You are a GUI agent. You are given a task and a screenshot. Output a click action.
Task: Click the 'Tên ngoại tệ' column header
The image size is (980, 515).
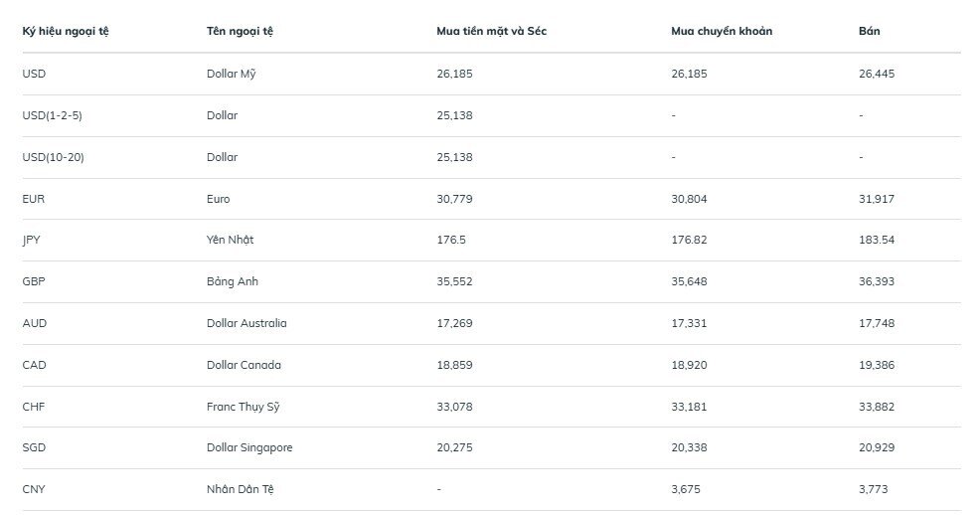[240, 31]
